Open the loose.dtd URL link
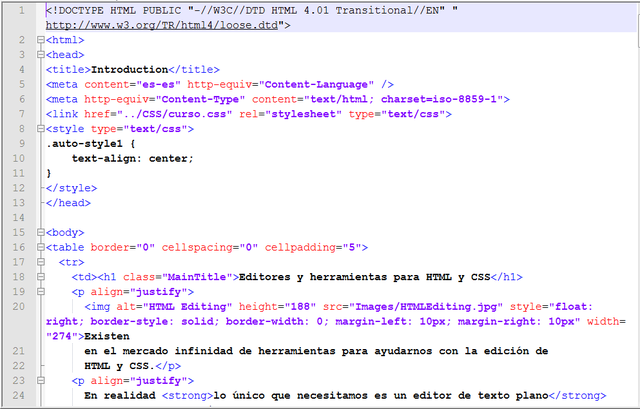640x409 pixels. click(x=162, y=25)
